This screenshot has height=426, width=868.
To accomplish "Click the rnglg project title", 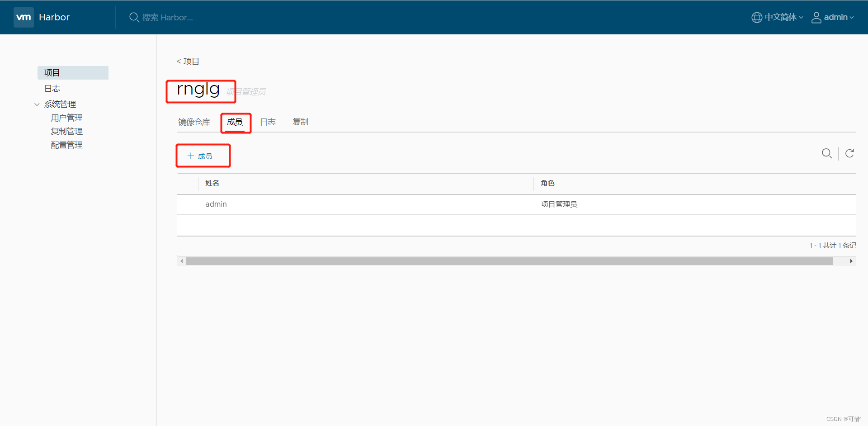I will pyautogui.click(x=198, y=89).
